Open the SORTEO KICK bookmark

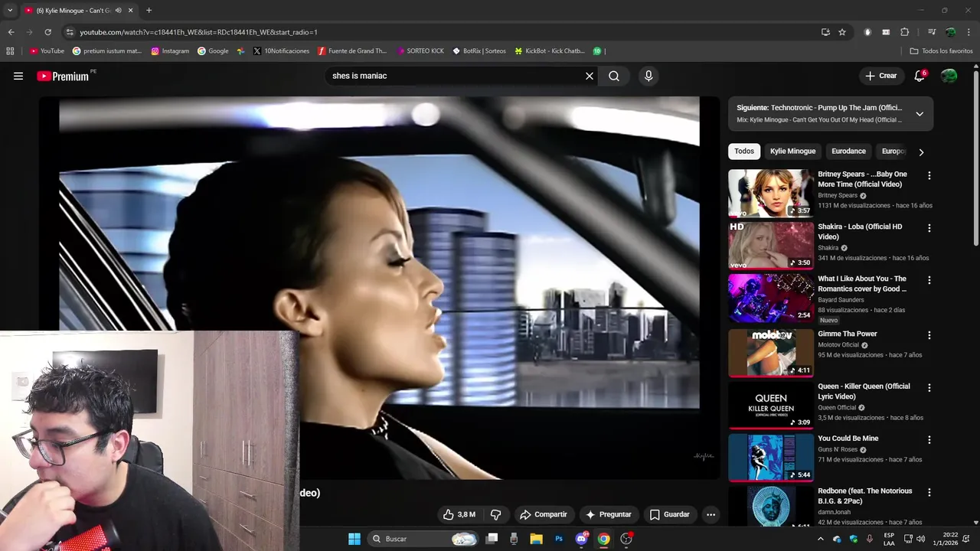coord(420,51)
